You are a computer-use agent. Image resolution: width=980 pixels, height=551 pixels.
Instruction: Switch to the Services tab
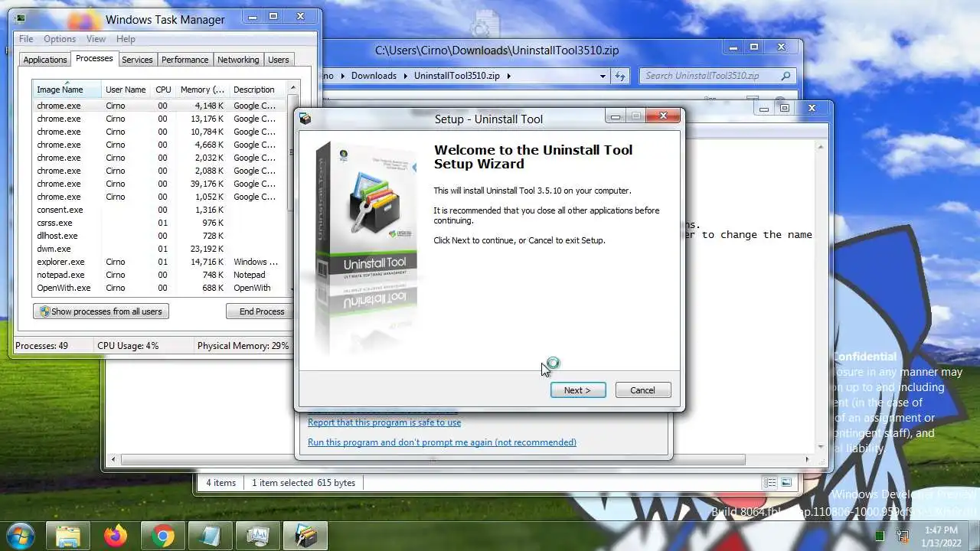pos(137,60)
